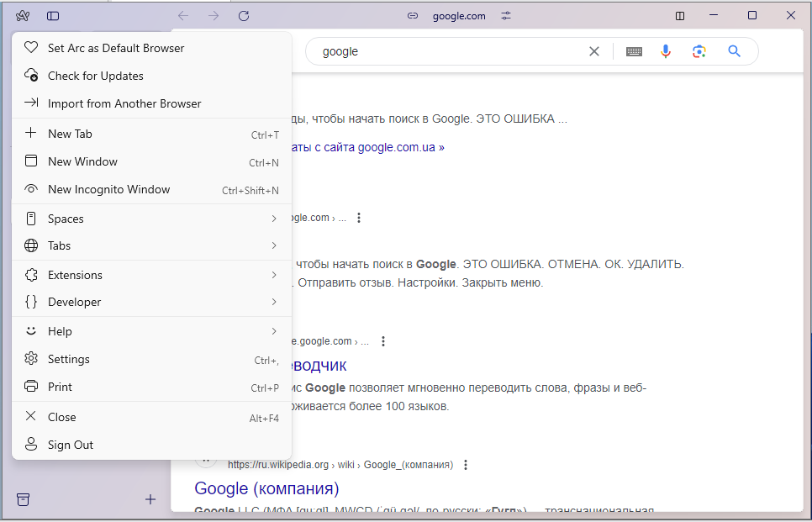
Task: Go forward with the right arrow
Action: tap(214, 16)
